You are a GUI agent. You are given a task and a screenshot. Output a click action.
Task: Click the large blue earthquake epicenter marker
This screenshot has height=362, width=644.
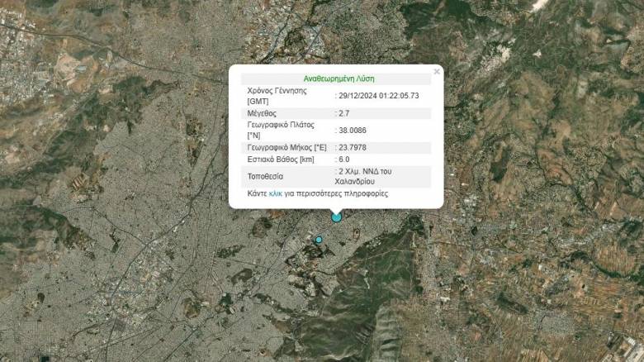pyautogui.click(x=336, y=217)
